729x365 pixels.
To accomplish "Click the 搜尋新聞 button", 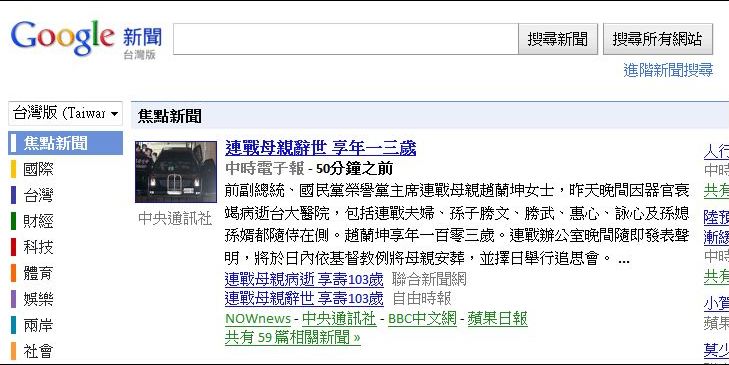I will (x=557, y=39).
